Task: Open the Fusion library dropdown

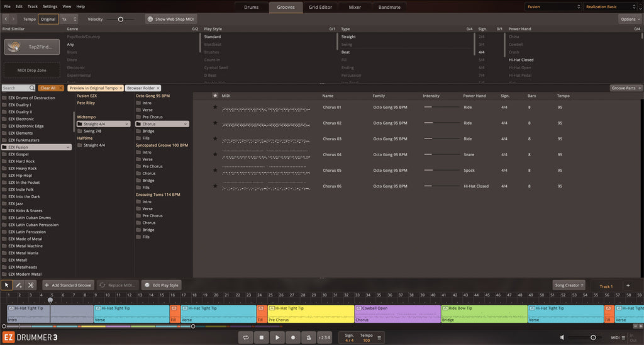Action: (553, 7)
